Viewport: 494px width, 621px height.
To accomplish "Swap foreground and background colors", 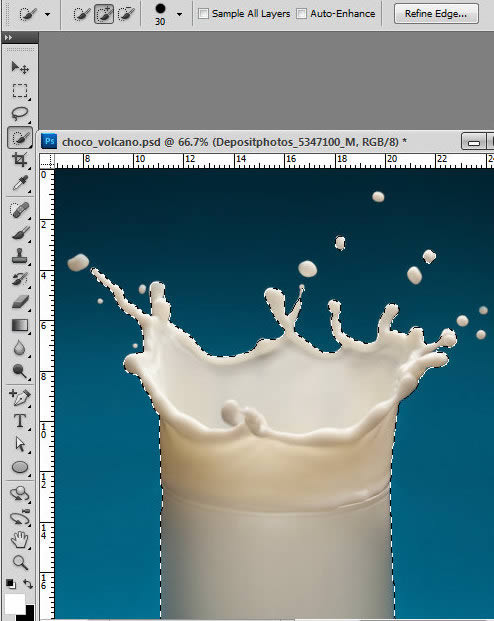I will (28, 584).
